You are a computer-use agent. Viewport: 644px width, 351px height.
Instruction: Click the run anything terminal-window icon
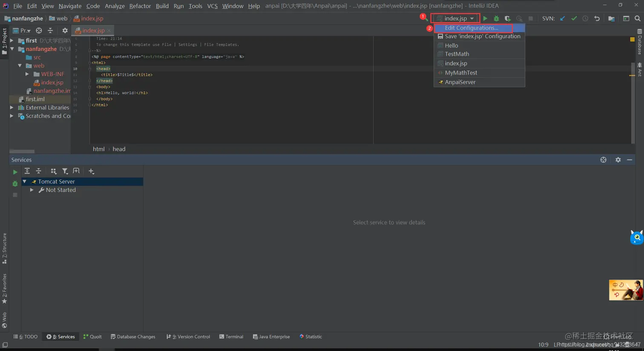pos(626,18)
